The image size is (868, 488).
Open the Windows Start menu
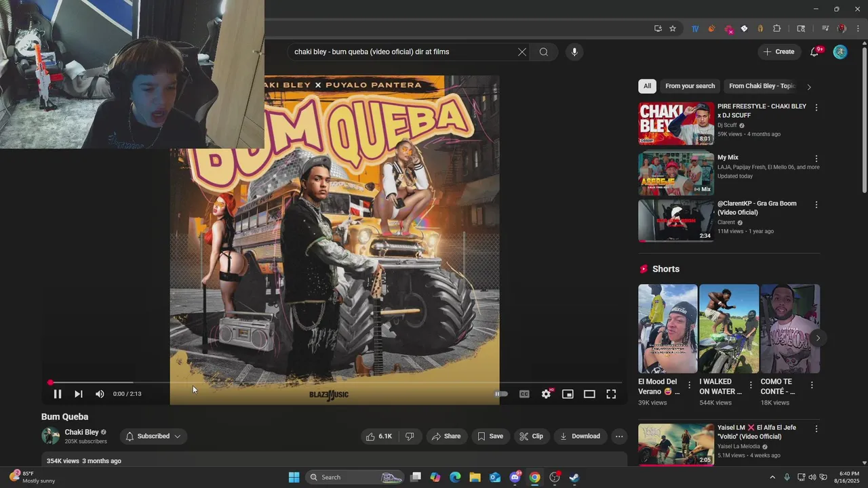coord(294,477)
